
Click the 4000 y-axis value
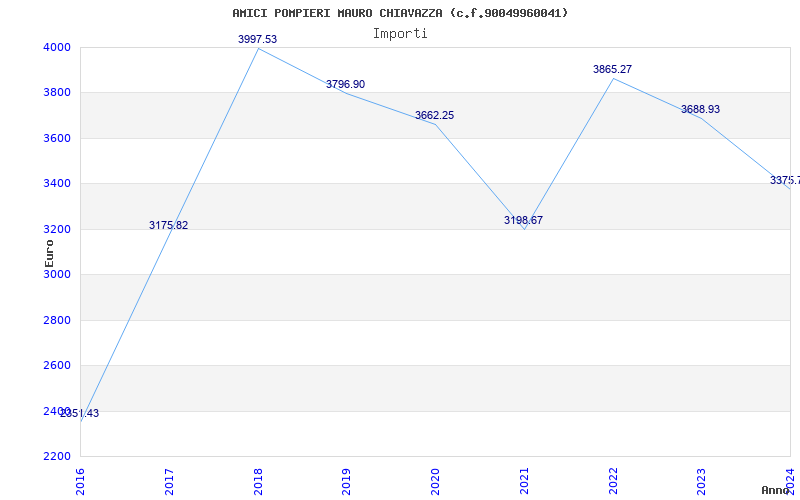(57, 47)
